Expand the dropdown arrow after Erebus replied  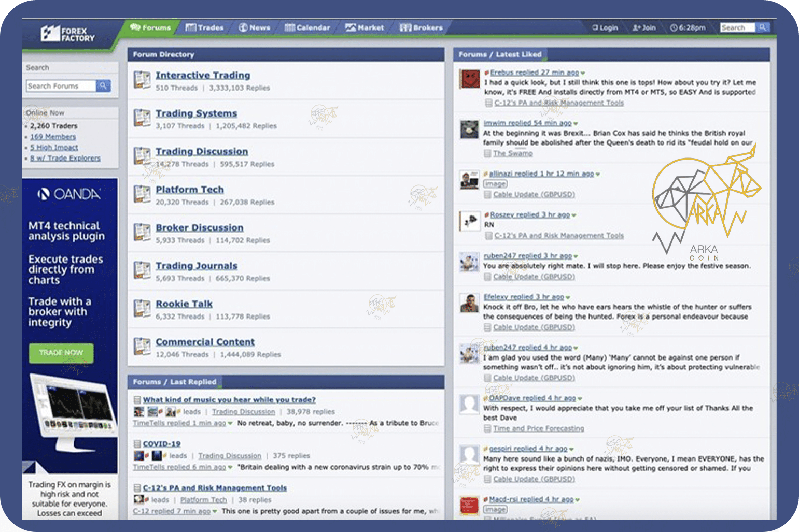583,73
